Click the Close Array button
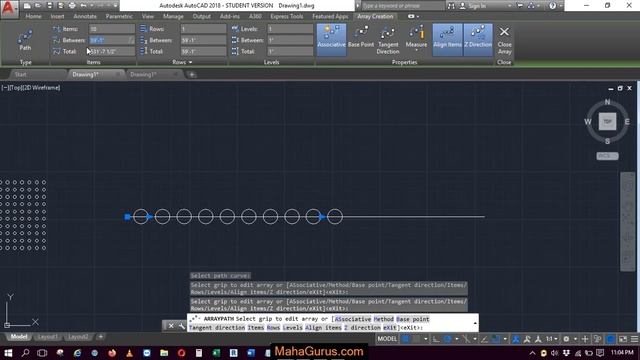Screen dimensions: 640x360 point(504,40)
